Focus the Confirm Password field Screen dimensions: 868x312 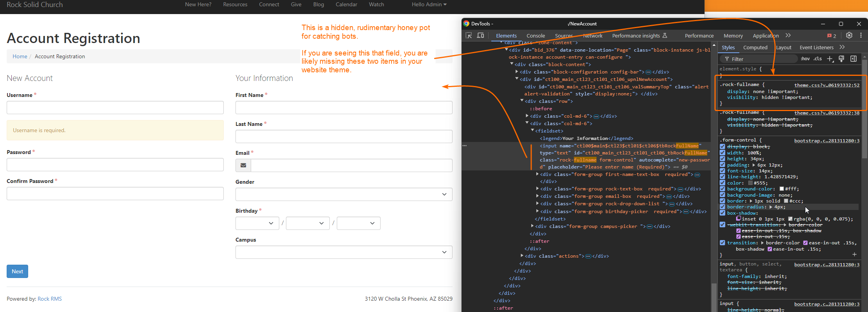click(x=115, y=194)
